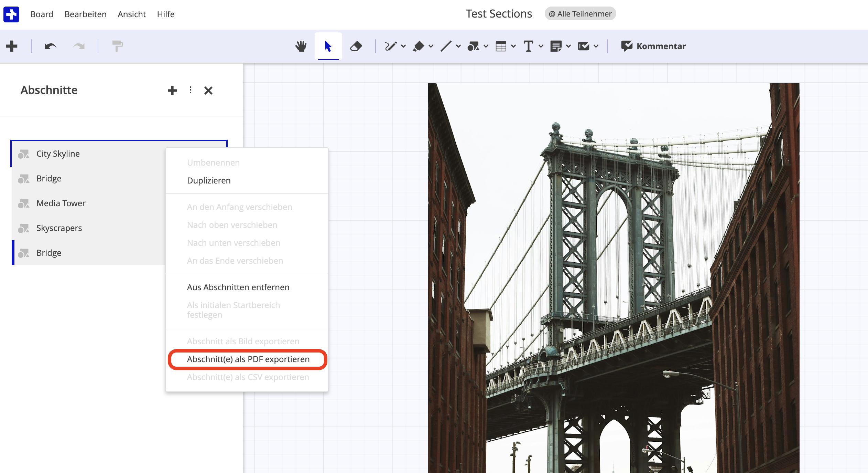Viewport: 868px width, 473px height.
Task: Expand the card tool dropdown arrow
Action: click(x=597, y=46)
